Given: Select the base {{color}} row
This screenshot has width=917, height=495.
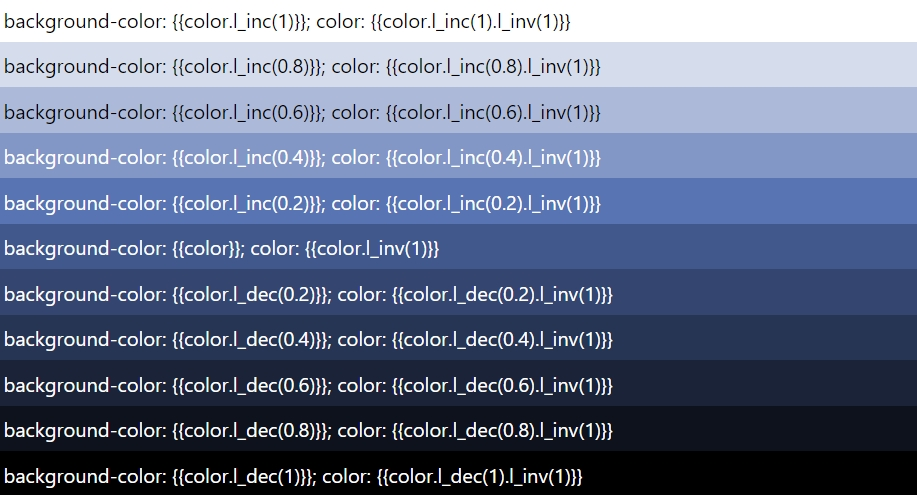Looking at the screenshot, I should (x=458, y=247).
